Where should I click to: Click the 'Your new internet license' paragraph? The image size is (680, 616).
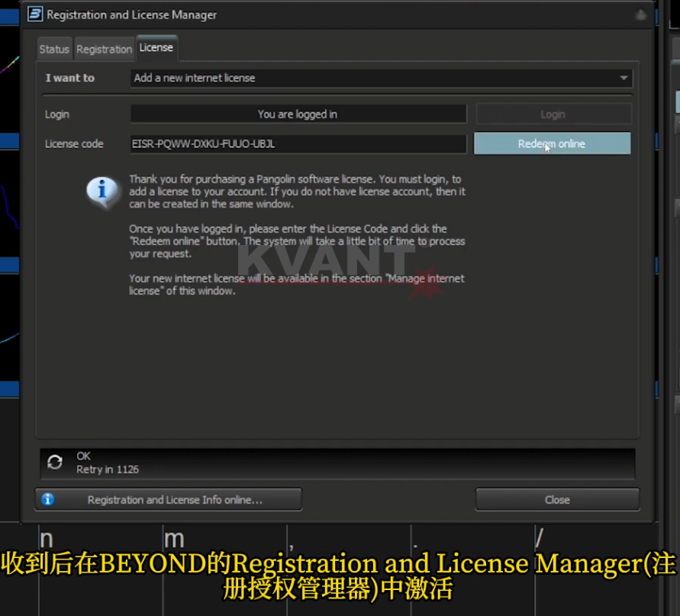click(297, 285)
